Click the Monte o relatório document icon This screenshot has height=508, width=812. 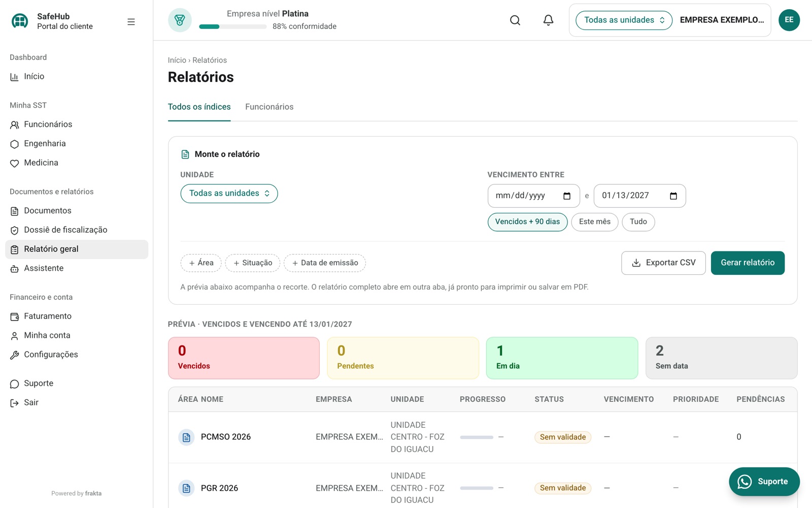pos(185,154)
